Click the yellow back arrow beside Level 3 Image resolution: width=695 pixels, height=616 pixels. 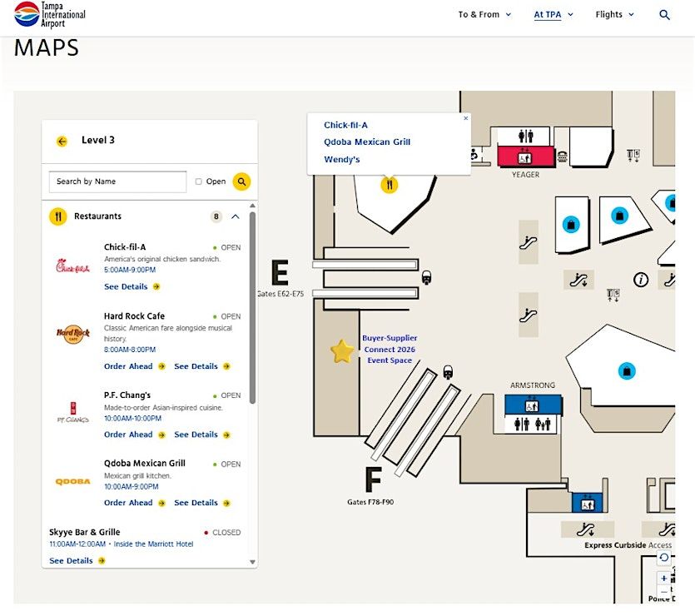62,142
